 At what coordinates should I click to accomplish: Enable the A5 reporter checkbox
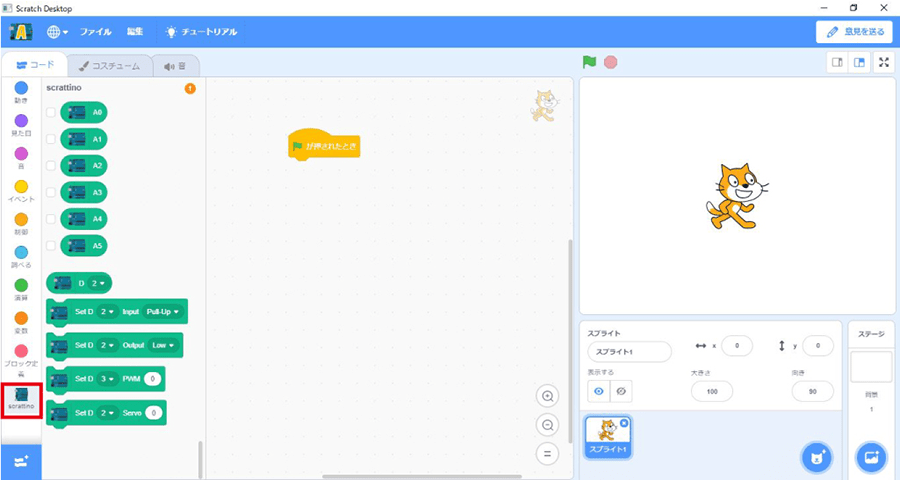point(51,246)
